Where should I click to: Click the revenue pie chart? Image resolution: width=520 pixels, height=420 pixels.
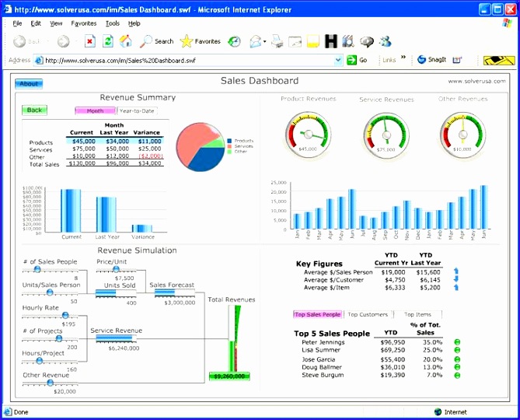pyautogui.click(x=201, y=147)
